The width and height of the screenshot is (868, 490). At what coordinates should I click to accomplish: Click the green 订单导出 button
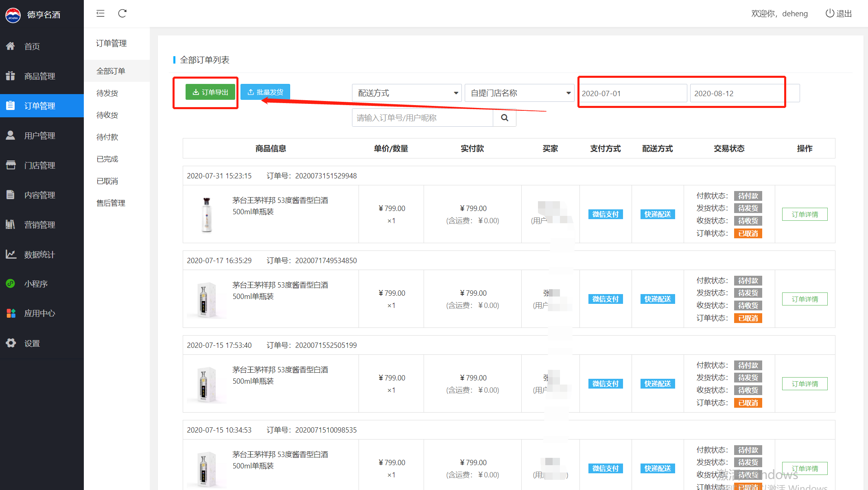pos(210,92)
